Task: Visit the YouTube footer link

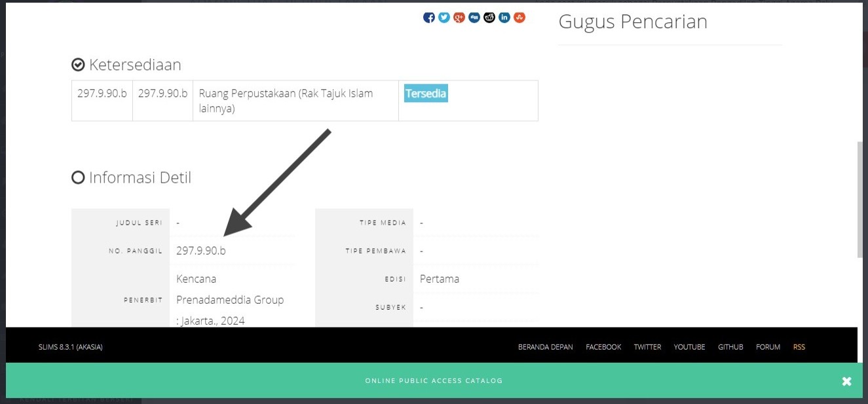Action: pos(690,347)
